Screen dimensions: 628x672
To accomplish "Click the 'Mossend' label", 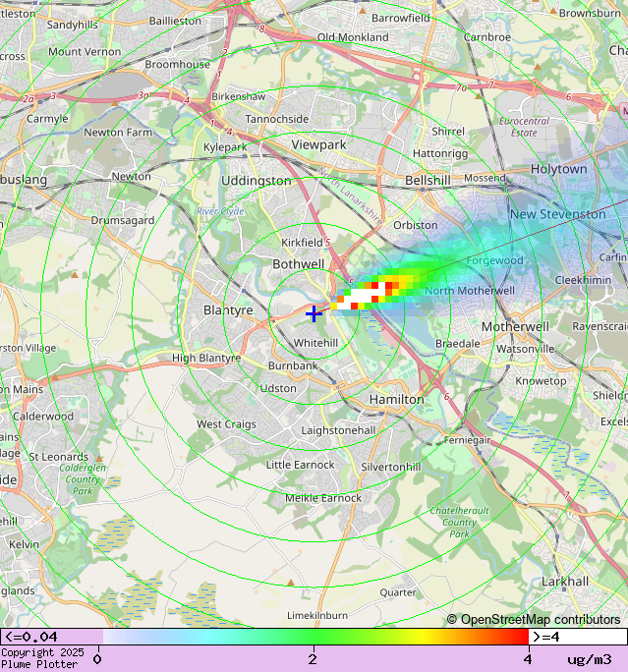I will [485, 178].
